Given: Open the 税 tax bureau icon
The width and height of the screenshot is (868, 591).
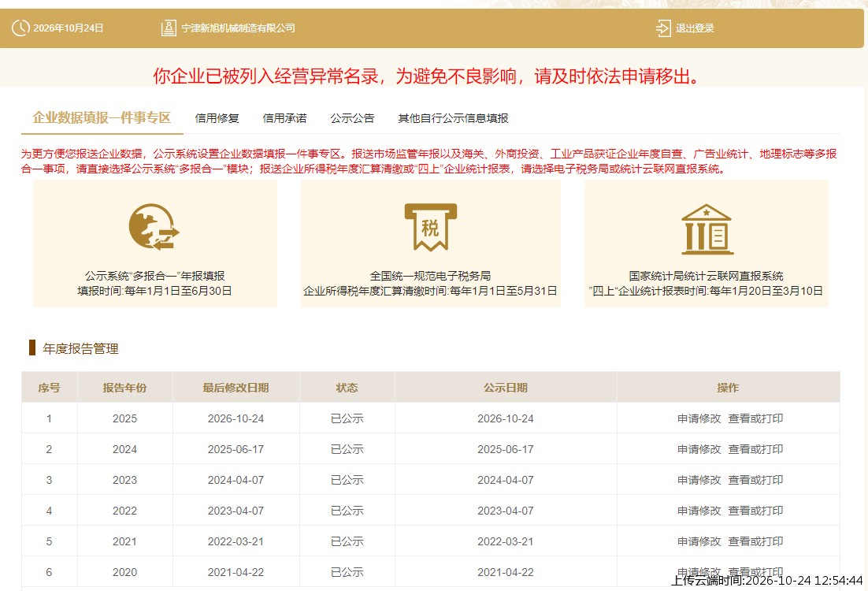Looking at the screenshot, I should click(431, 227).
